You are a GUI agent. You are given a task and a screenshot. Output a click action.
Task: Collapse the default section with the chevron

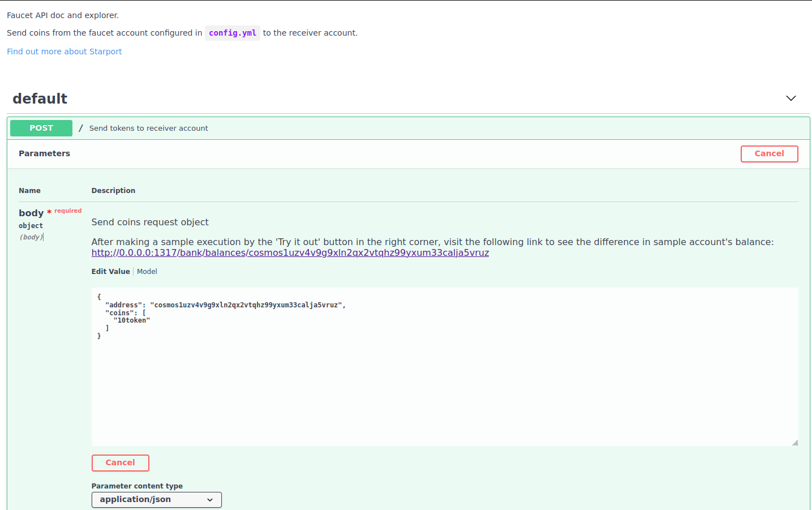[790, 98]
